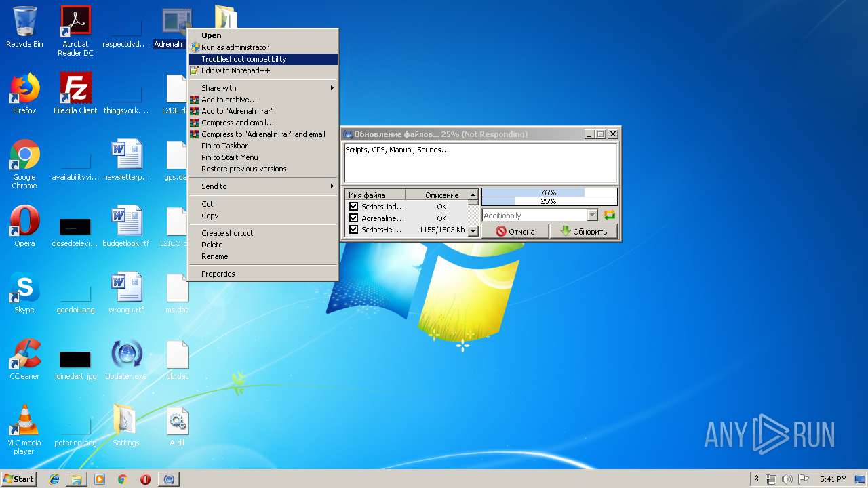This screenshot has height=488, width=868.
Task: Choose Rename in context menu
Action: pos(263,256)
